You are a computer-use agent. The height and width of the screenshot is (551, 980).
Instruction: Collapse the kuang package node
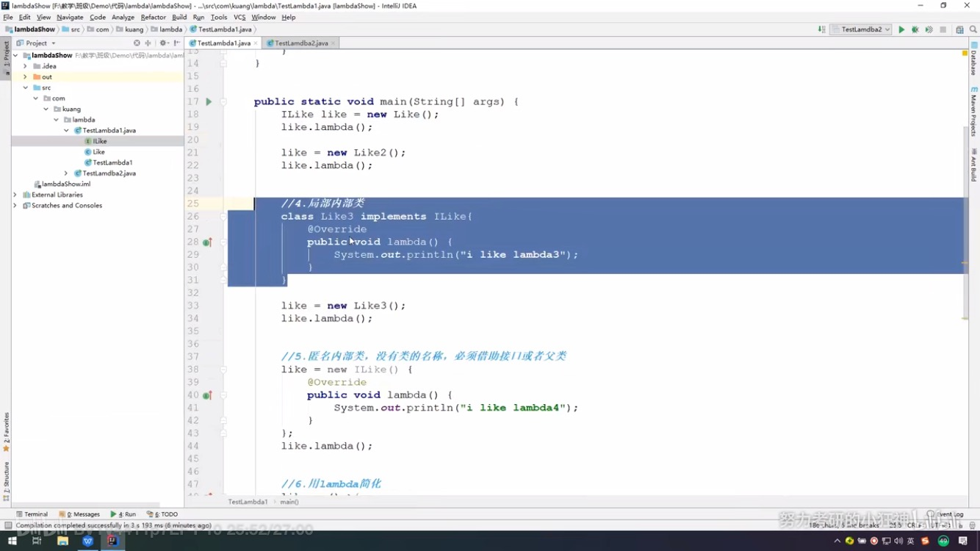point(46,109)
